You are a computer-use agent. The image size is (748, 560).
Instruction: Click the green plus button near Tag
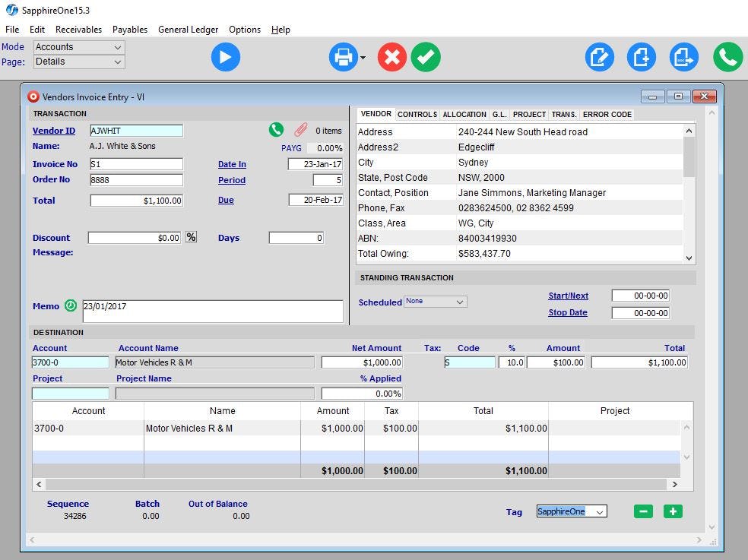point(673,511)
